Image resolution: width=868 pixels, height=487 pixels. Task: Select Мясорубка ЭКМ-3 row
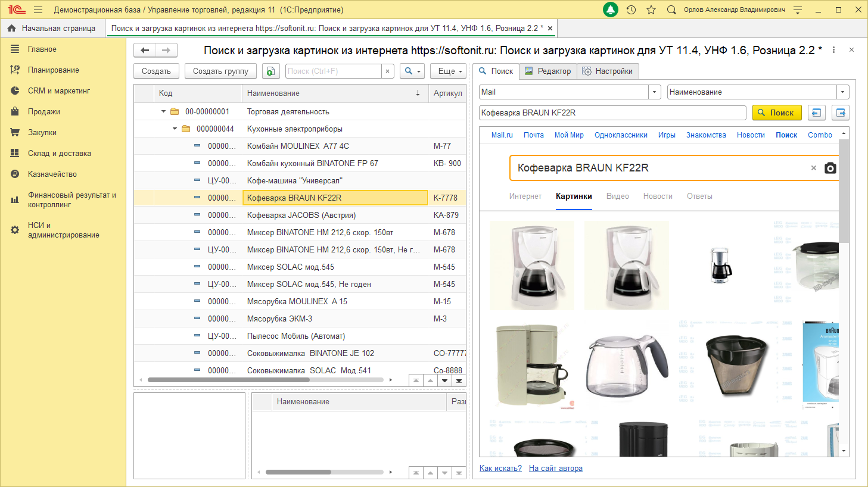click(x=300, y=319)
